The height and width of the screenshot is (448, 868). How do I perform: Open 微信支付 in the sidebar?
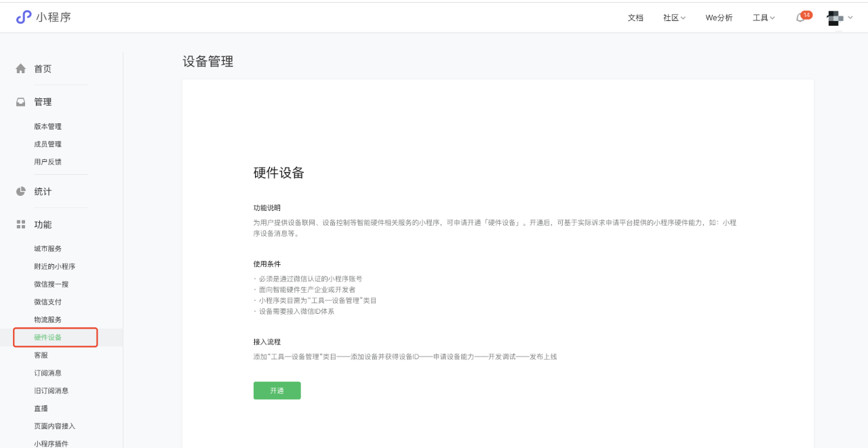47,302
